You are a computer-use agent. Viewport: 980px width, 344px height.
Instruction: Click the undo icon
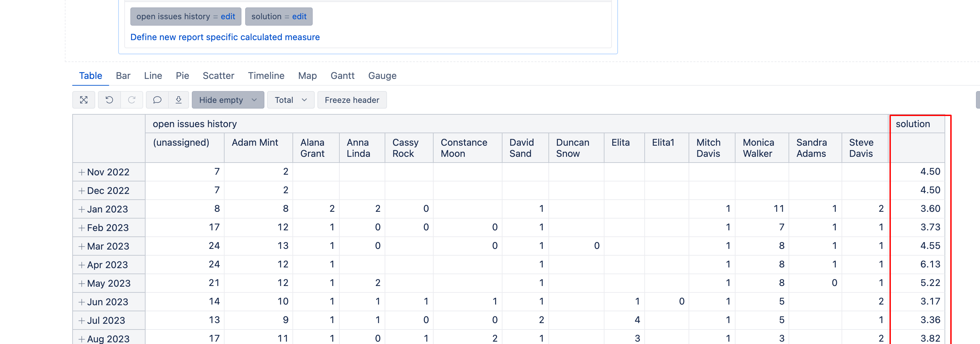(109, 100)
